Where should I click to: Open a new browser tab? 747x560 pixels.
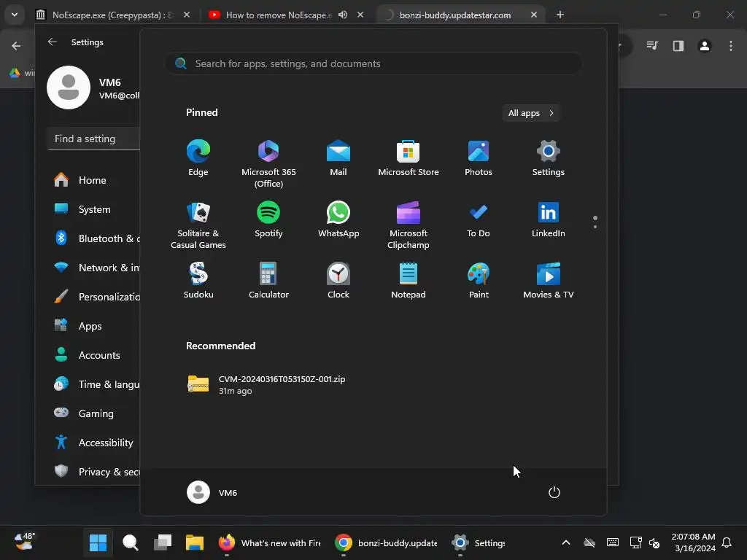560,15
